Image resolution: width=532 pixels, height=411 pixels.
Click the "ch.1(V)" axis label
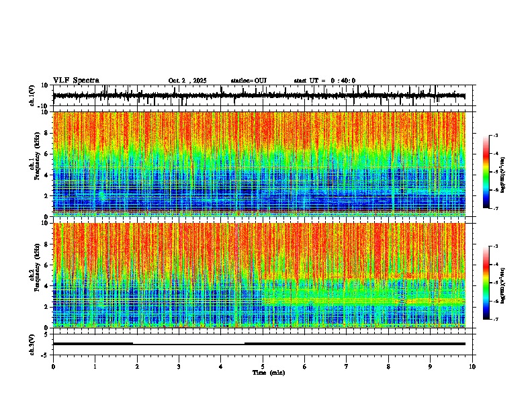tap(32, 95)
